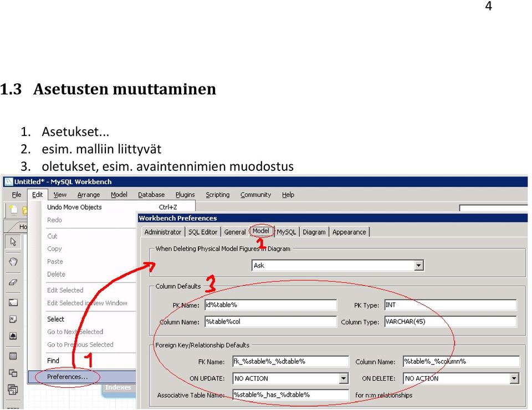Switch to the Model preferences tab
Viewport: 532px width, 410px height.
point(261,231)
